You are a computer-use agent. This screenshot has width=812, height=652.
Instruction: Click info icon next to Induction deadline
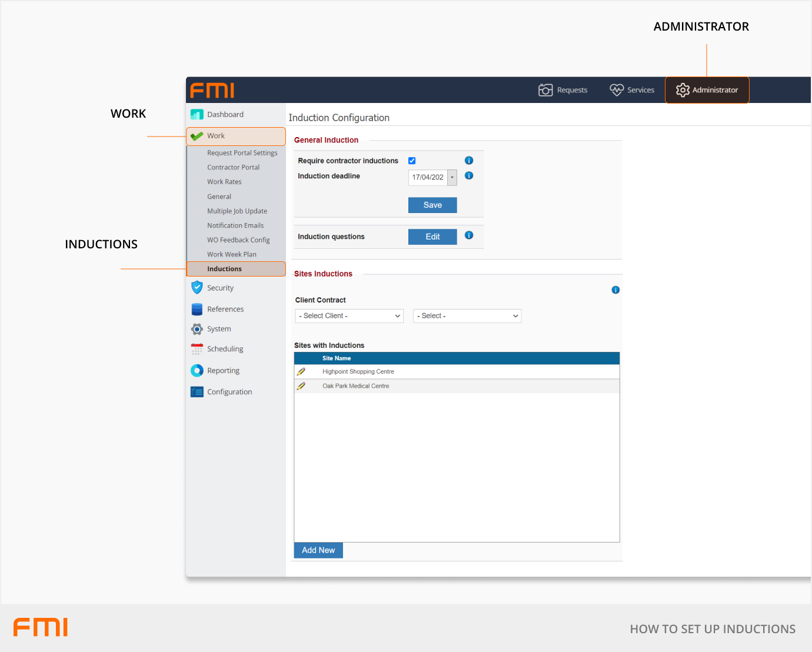coord(469,176)
